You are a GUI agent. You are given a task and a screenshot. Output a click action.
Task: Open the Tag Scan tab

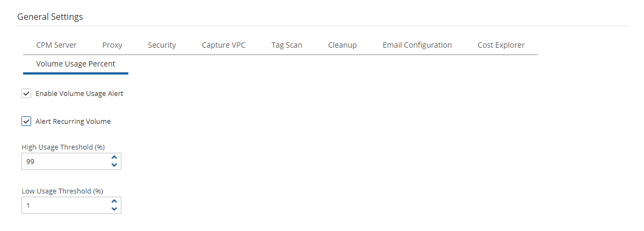tap(287, 45)
